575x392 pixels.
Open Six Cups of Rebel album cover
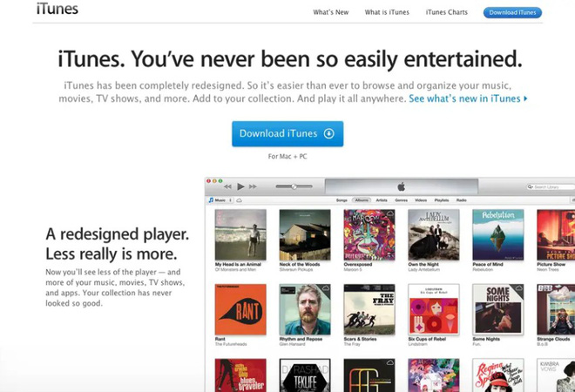pos(434,309)
